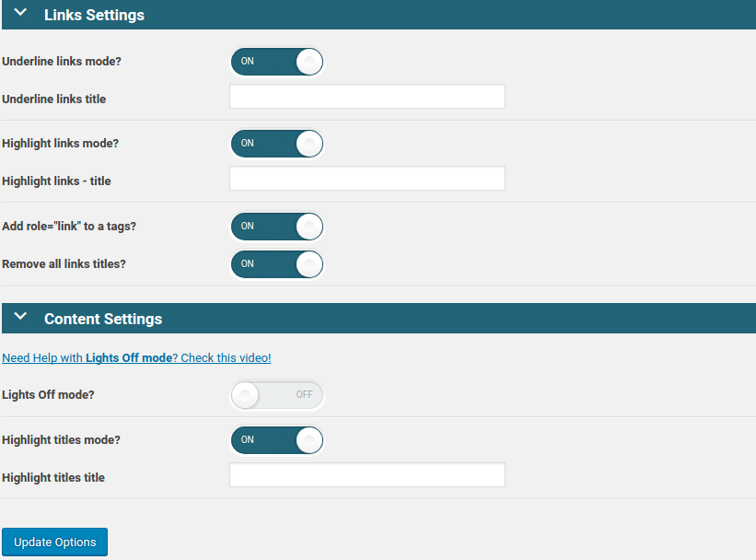The height and width of the screenshot is (560, 756).
Task: Switch off Add role="link" to a tags
Action: [276, 227]
